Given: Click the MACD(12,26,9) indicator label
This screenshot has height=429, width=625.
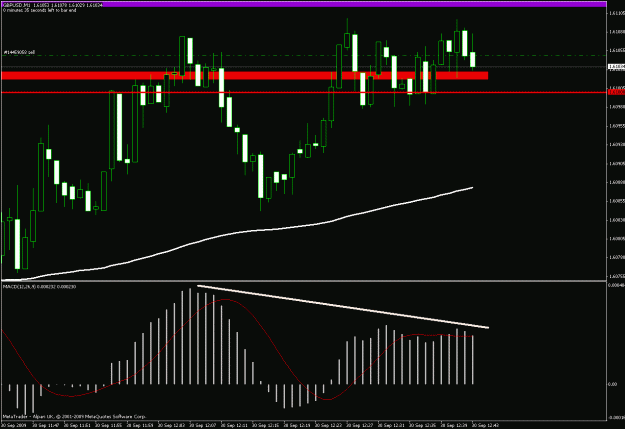Looking at the screenshot, I should (39, 286).
